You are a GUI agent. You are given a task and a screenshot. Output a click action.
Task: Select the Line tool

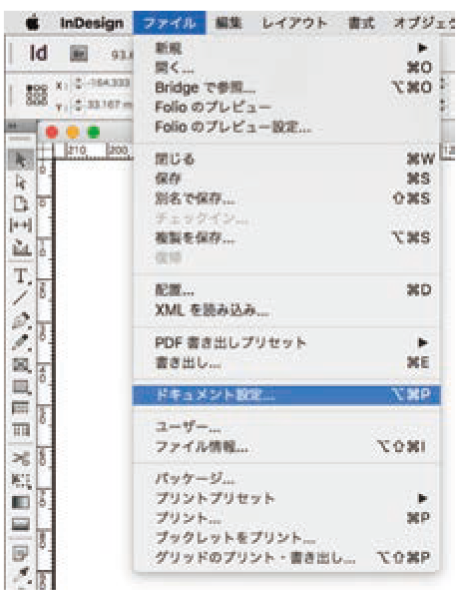pyautogui.click(x=21, y=298)
